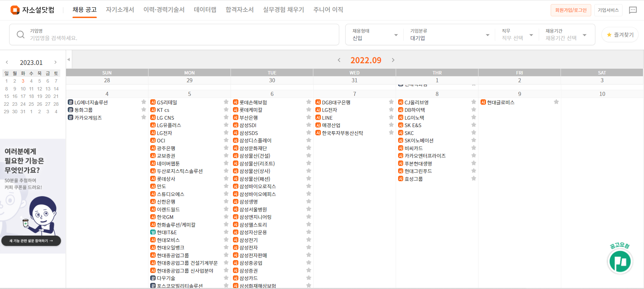Go to next month in mini calendar

(x=56, y=62)
